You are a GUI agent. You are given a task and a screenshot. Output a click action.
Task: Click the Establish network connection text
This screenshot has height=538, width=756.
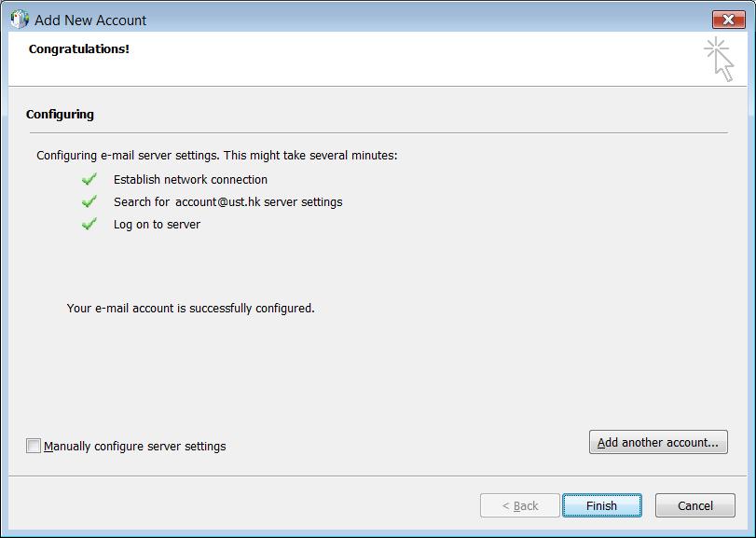pyautogui.click(x=190, y=180)
